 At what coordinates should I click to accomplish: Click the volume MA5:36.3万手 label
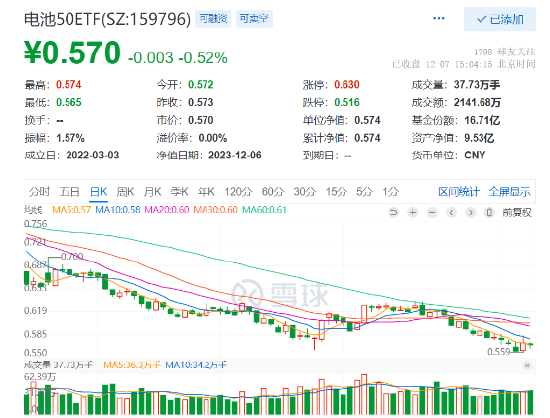point(132,365)
